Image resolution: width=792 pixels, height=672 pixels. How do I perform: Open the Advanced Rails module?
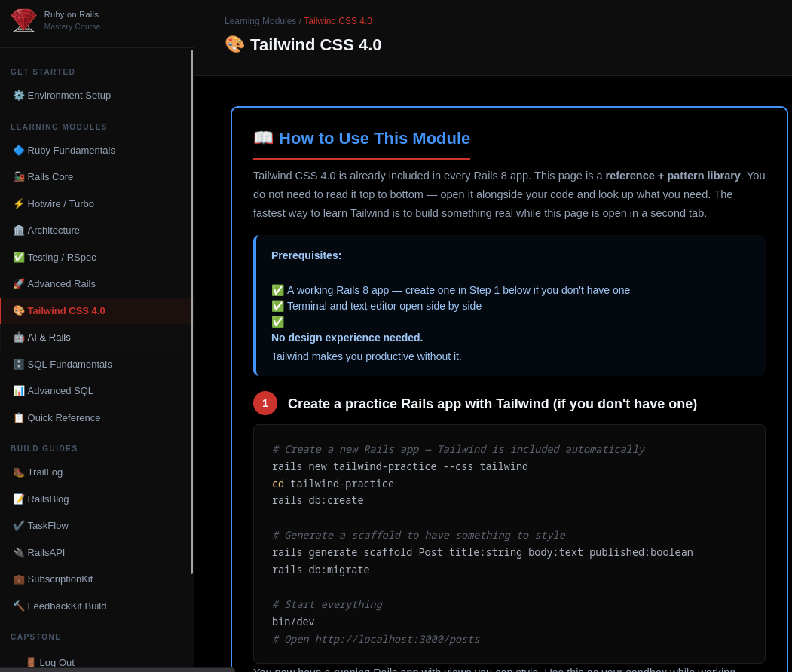(96, 284)
